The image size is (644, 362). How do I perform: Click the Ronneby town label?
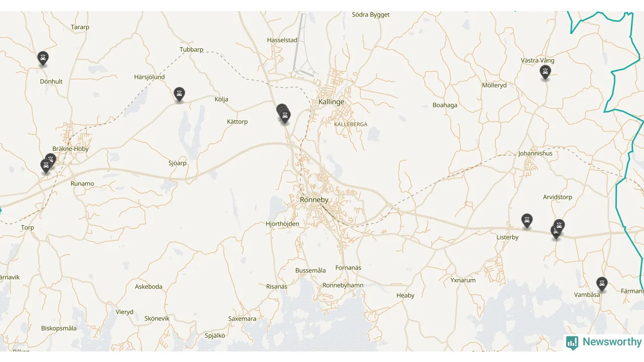click(x=314, y=200)
